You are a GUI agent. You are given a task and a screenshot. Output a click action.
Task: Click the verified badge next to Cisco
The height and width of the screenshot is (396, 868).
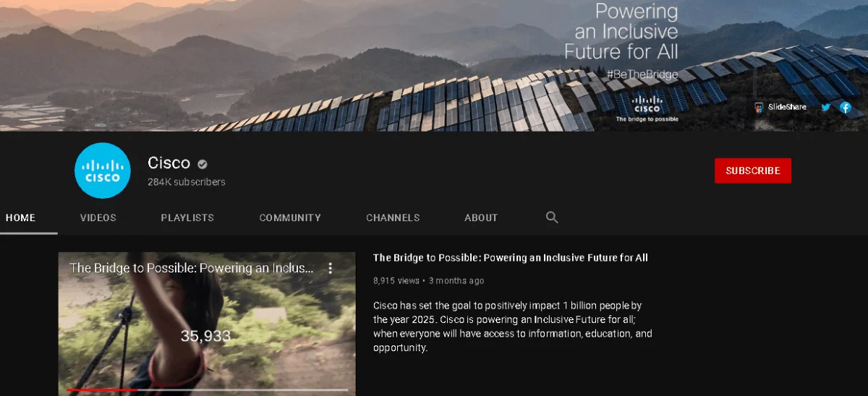tap(203, 163)
